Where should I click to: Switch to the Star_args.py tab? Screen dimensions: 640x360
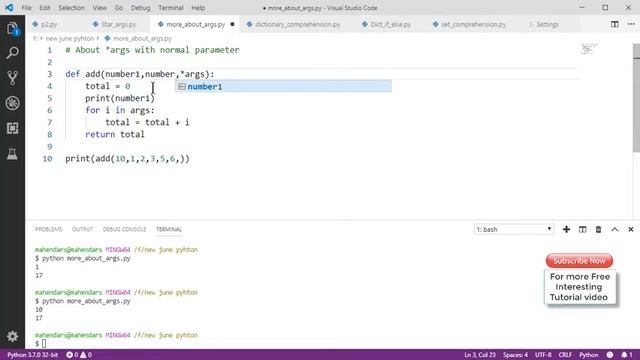[x=118, y=24]
